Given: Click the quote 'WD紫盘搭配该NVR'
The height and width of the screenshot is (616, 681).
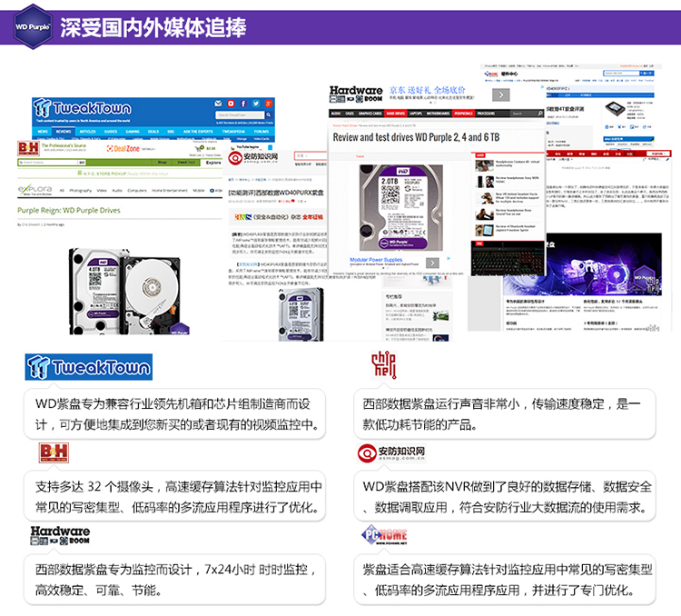Looking at the screenshot, I should (x=505, y=496).
